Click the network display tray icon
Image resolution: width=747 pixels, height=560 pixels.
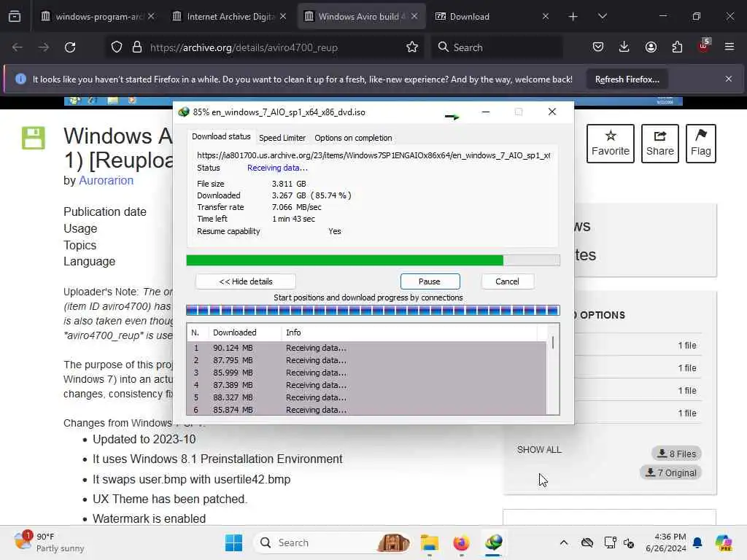610,542
